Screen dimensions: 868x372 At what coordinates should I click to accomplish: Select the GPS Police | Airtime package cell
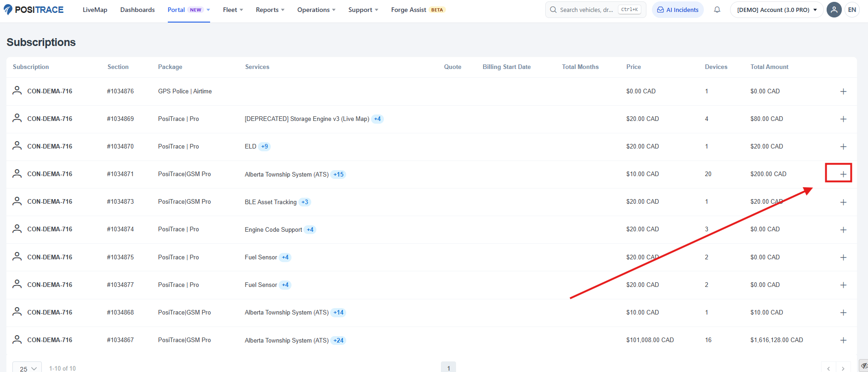185,91
